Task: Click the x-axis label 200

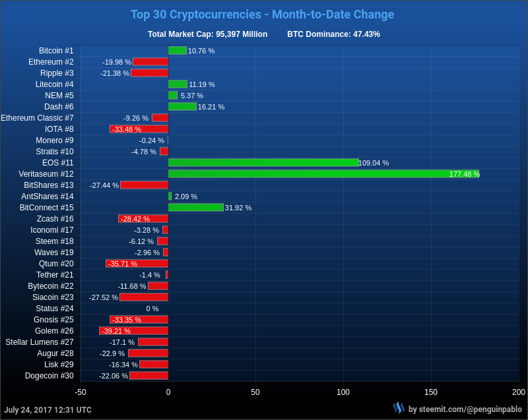Action: [519, 392]
